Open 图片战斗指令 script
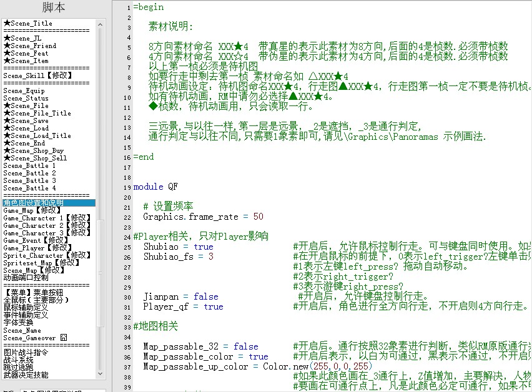The width and height of the screenshot is (532, 392). point(26,352)
